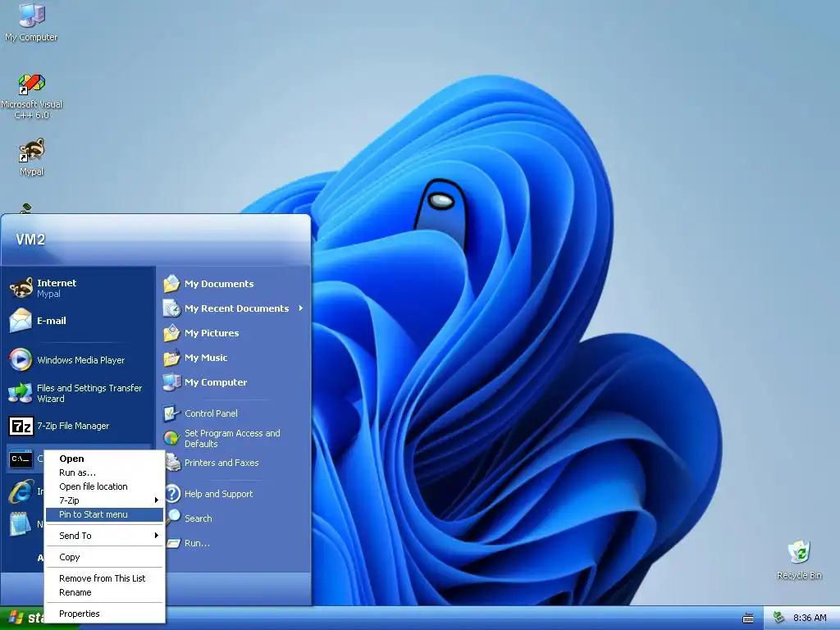Expand the Send To submenu arrow
This screenshot has height=630, width=840.
(x=157, y=535)
